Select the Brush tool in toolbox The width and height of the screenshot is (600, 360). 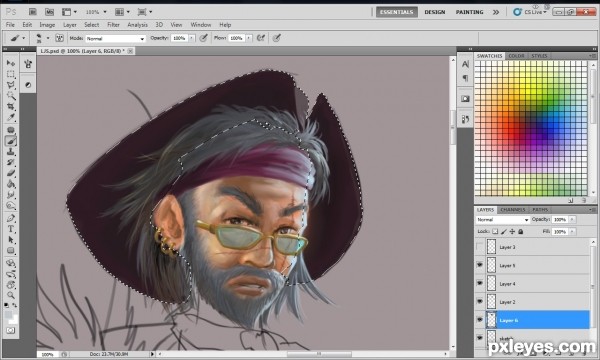(11, 141)
